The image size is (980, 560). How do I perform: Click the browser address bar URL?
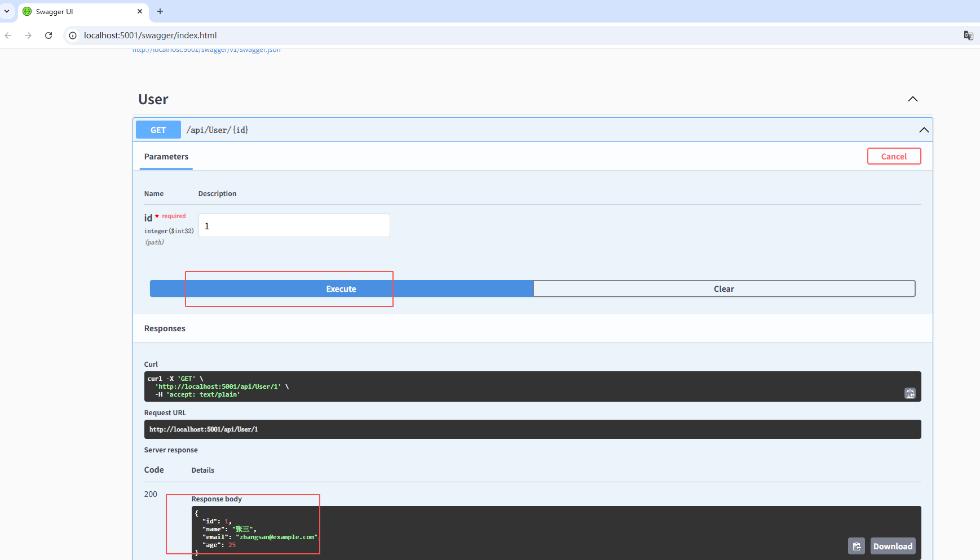click(150, 35)
